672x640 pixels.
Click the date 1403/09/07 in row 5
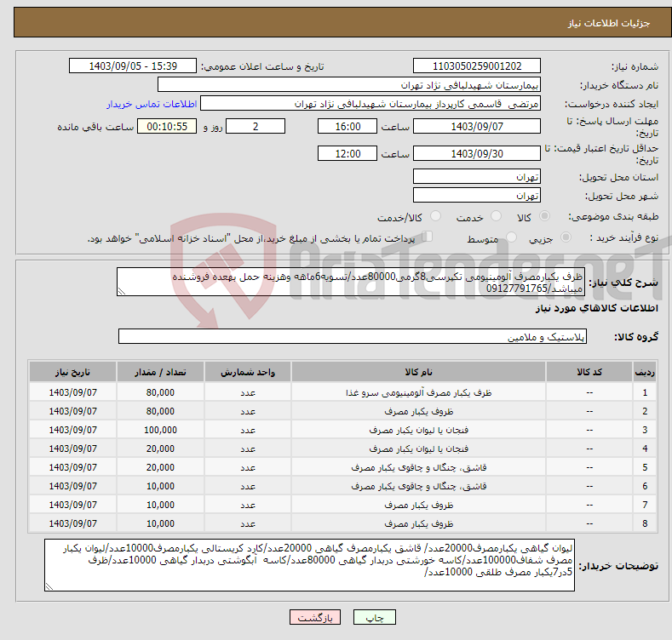[x=73, y=468]
